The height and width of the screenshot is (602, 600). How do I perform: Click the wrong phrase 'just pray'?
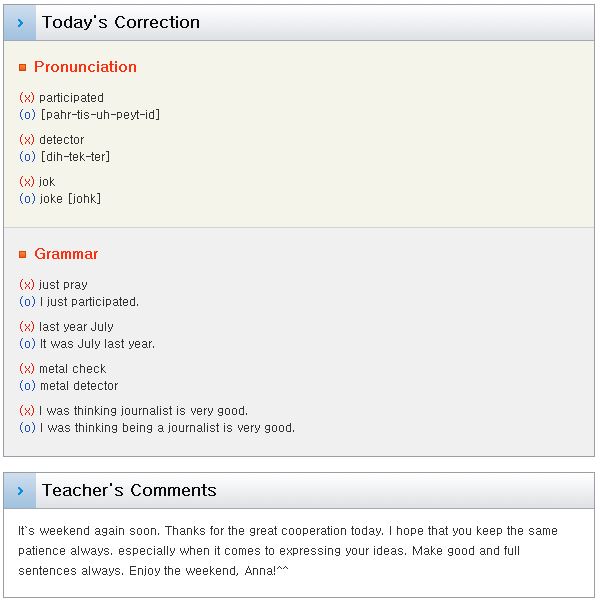[x=63, y=285]
